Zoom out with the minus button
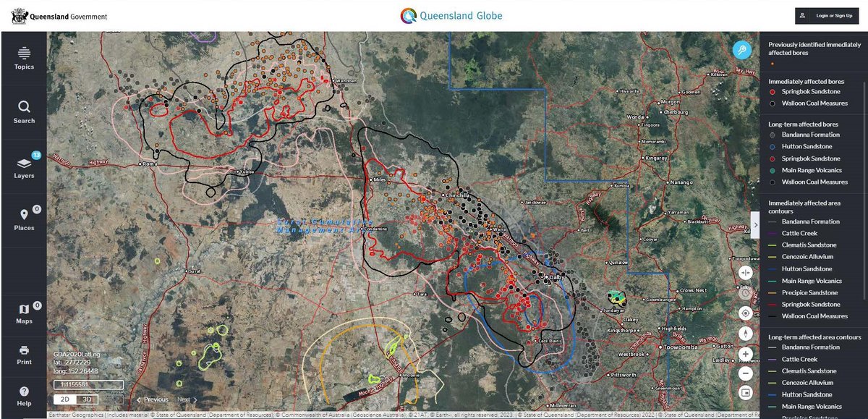The height and width of the screenshot is (419, 868). click(746, 373)
